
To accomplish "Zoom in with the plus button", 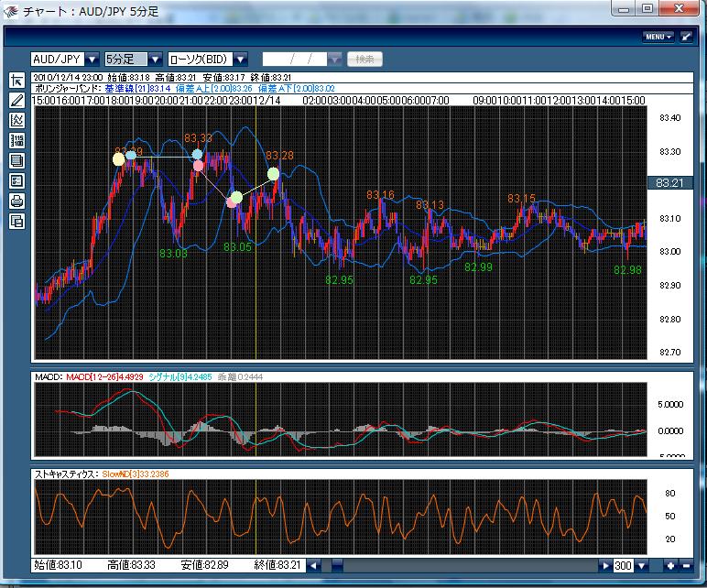I will 671,565.
